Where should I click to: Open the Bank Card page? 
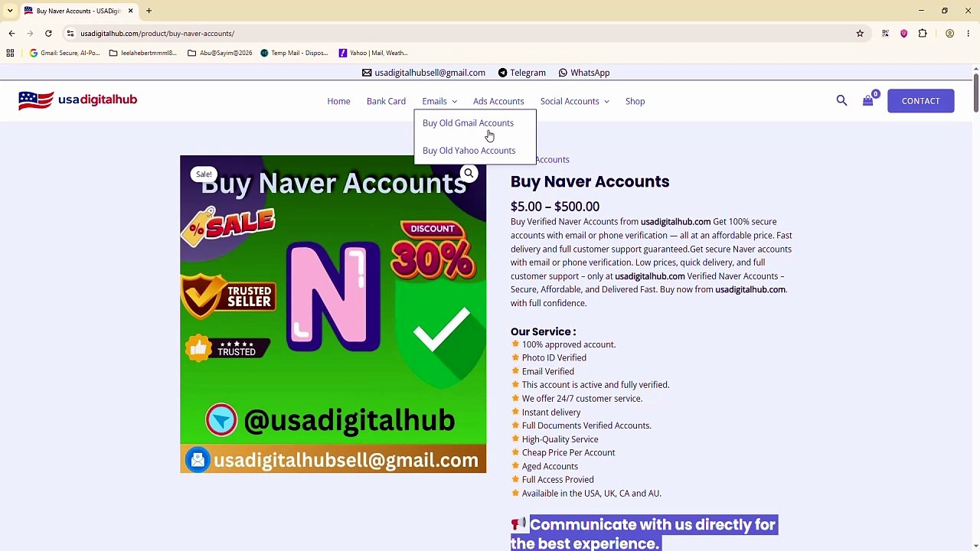386,101
